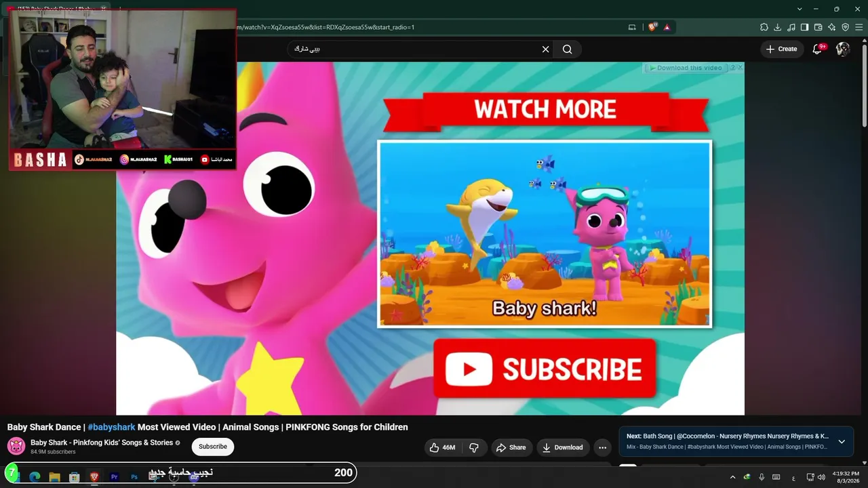Open Leo AI sparkle icon
The width and height of the screenshot is (868, 488).
click(832, 27)
